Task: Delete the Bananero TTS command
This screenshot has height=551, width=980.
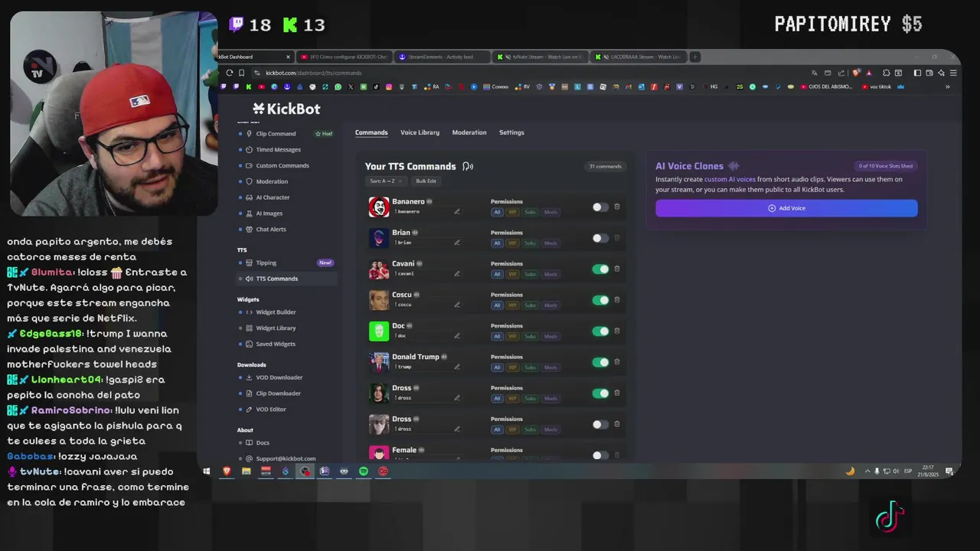Action: [x=617, y=207]
